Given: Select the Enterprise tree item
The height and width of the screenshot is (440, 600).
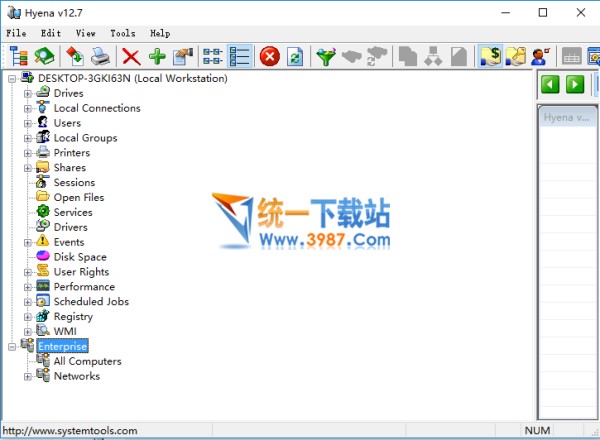Looking at the screenshot, I should (63, 346).
